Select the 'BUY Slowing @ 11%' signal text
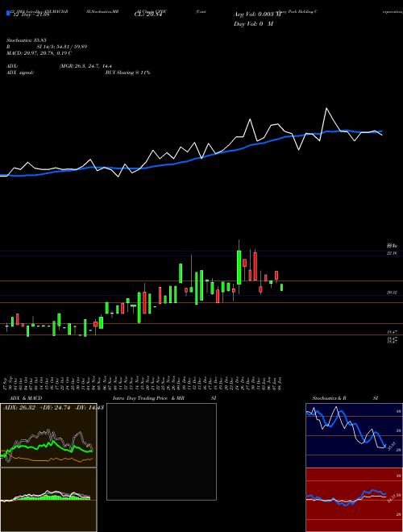Viewport: 403px width, 532px height. point(127,73)
